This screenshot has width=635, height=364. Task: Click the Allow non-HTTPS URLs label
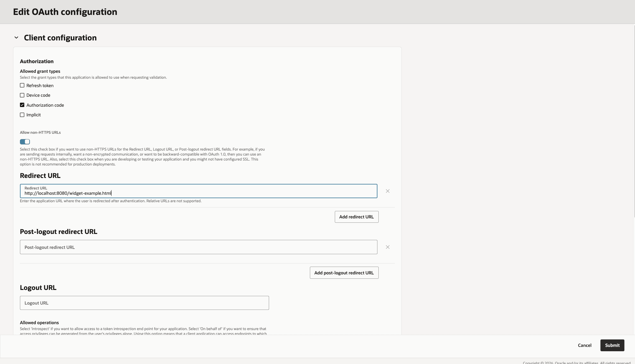pyautogui.click(x=40, y=133)
